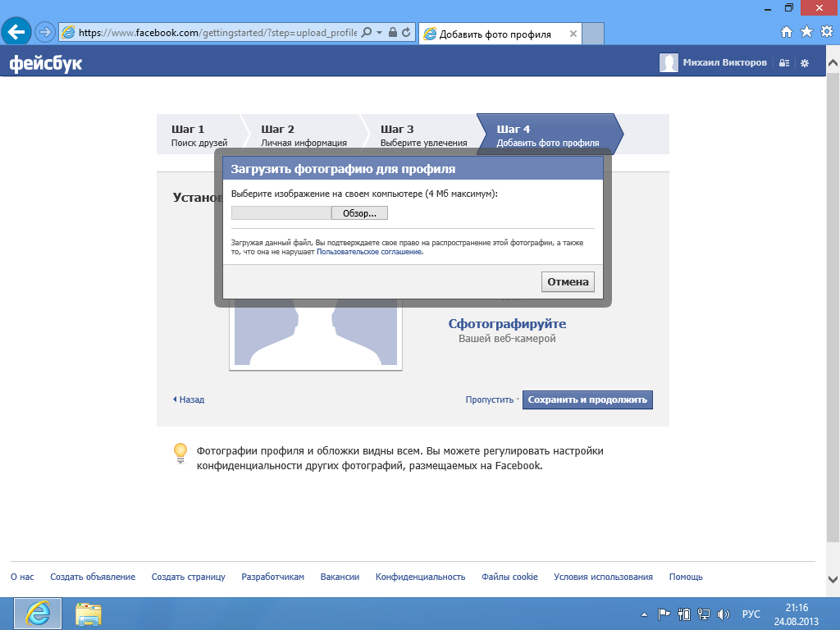Go to step "Шаг 3 Выберите увлечения"
This screenshot has width=840, height=630.
click(x=424, y=135)
